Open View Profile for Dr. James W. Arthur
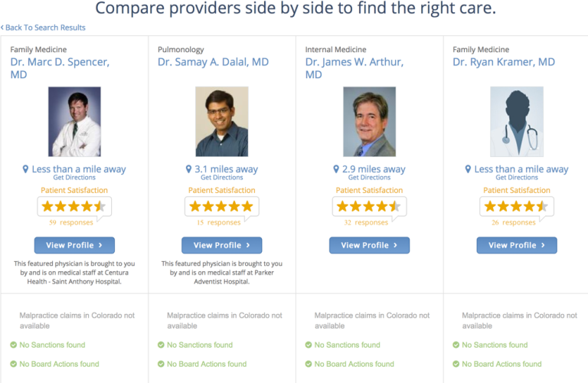The width and height of the screenshot is (588, 383). (369, 245)
